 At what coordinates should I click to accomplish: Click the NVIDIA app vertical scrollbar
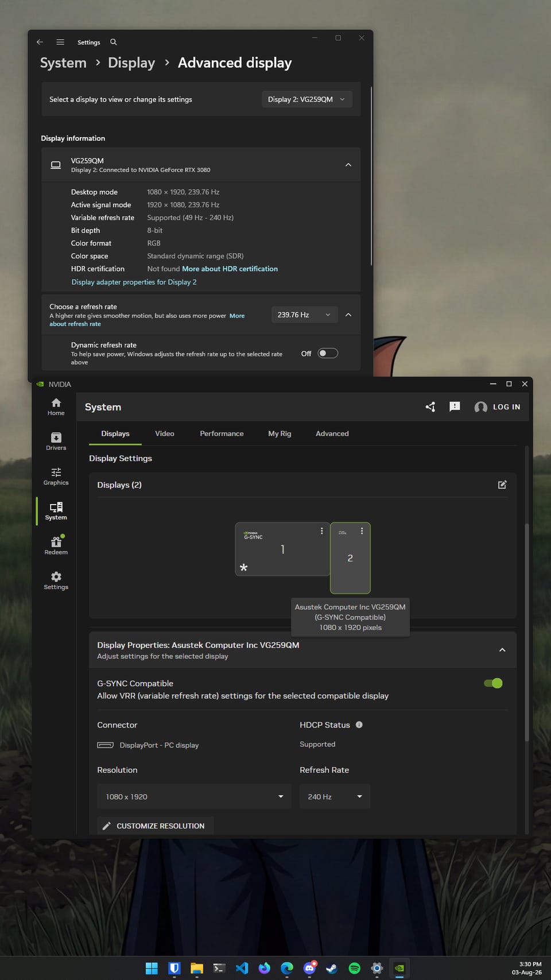pyautogui.click(x=526, y=632)
